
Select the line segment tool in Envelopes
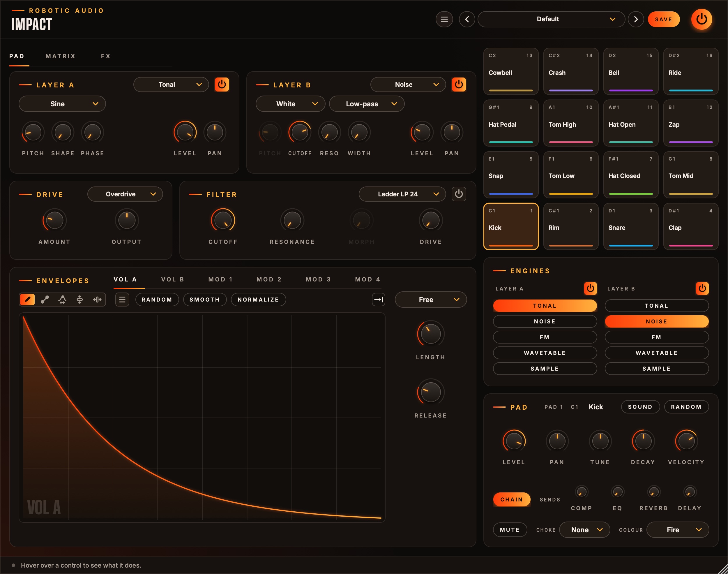click(45, 300)
